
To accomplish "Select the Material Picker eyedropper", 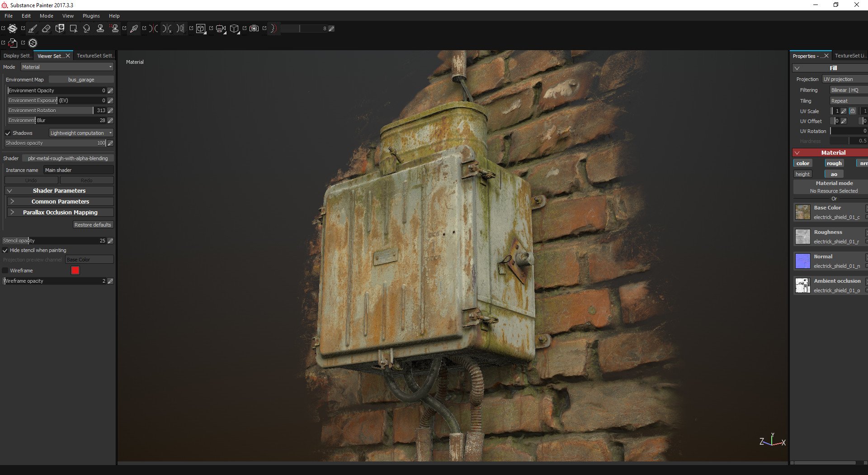I will coord(134,28).
